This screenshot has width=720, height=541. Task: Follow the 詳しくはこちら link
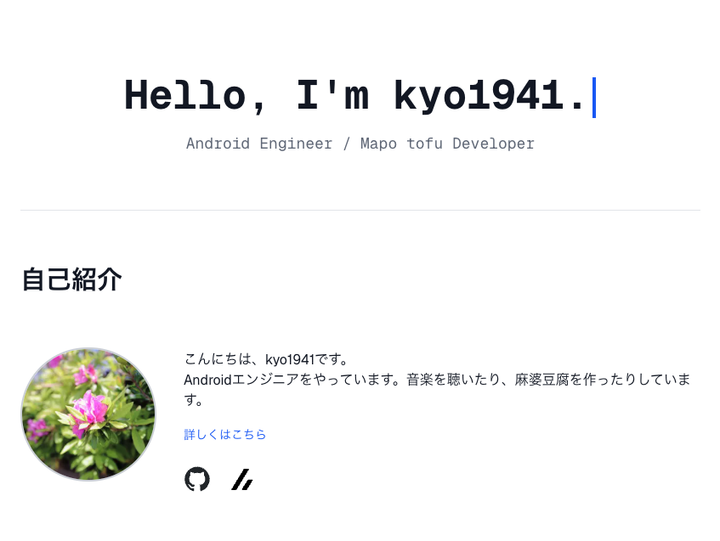tap(225, 434)
